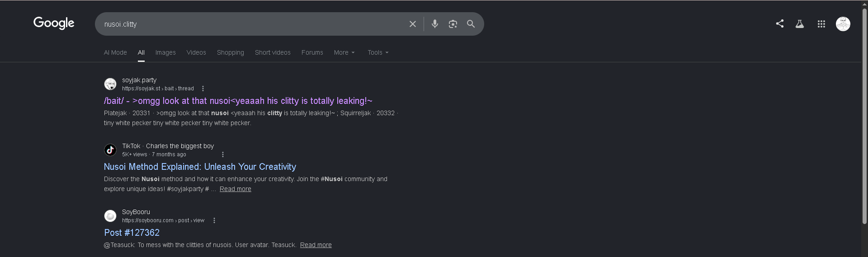Open three-dot menu for SoyBooru result
This screenshot has width=868, height=257.
coord(214,220)
